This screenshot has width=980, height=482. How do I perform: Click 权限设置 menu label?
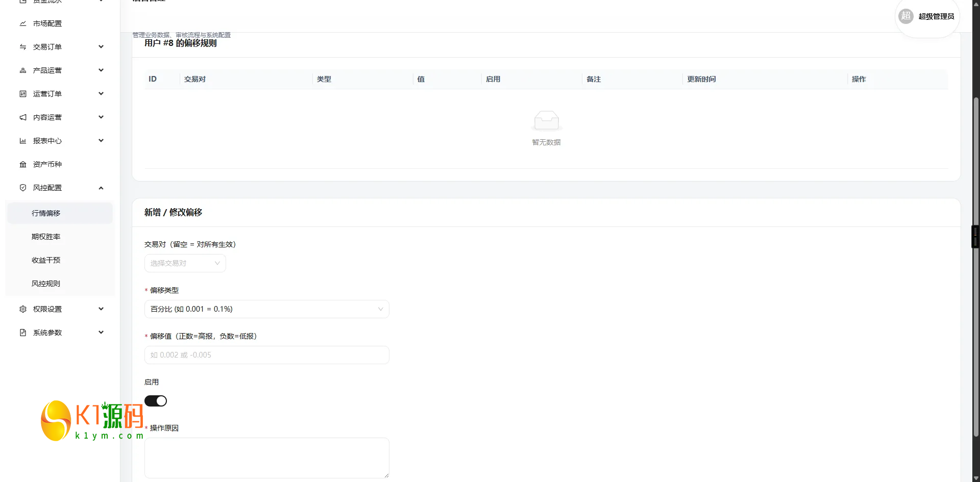click(47, 309)
